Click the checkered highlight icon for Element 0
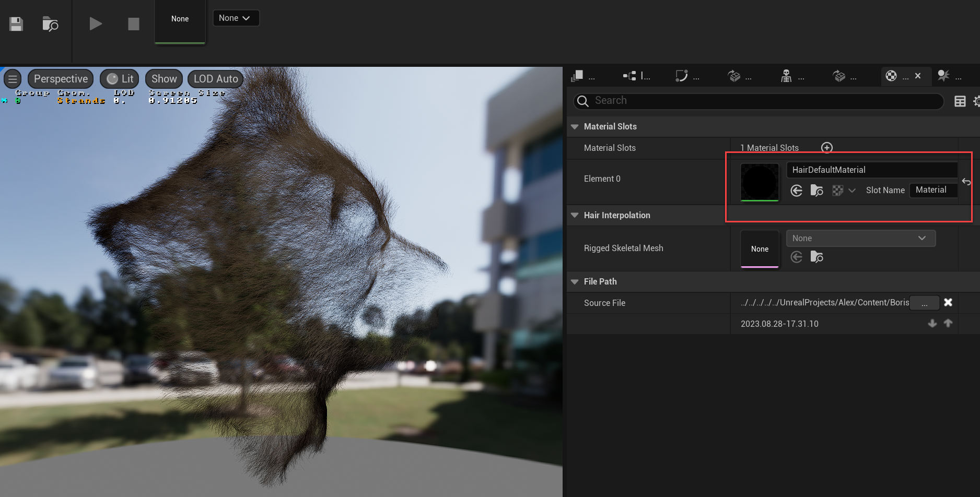 837,191
